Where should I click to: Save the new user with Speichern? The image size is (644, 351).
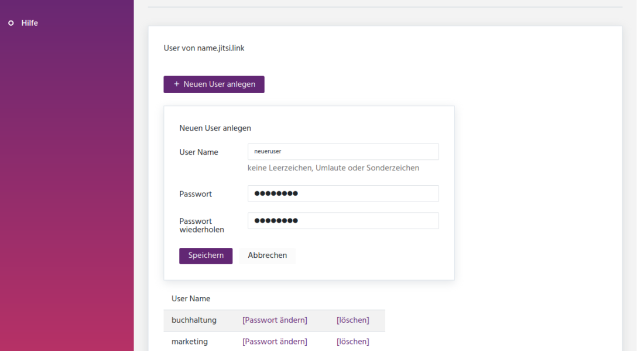point(205,255)
